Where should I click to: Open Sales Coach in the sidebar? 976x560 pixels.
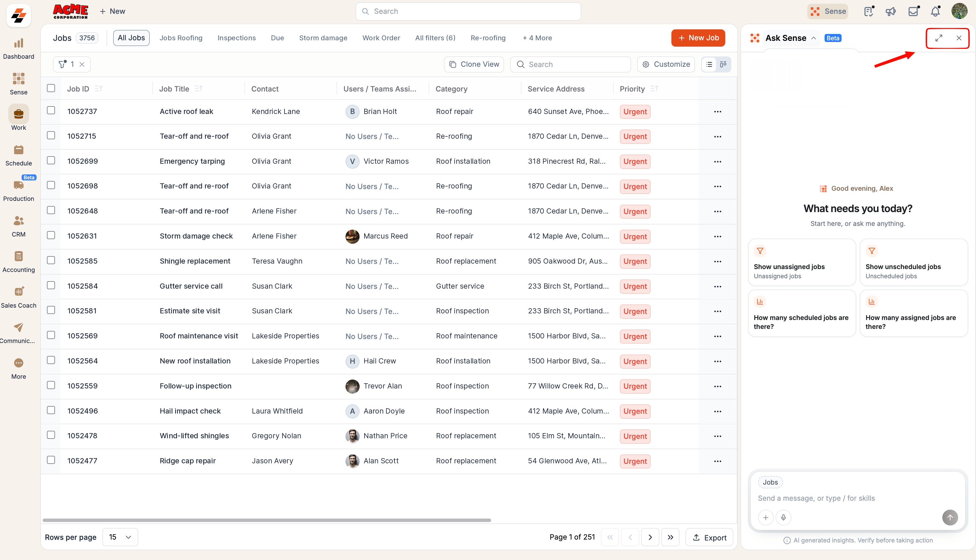click(x=18, y=298)
